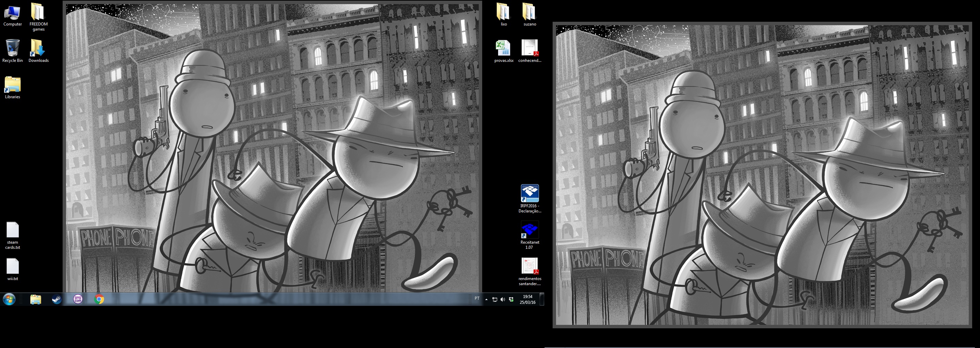The height and width of the screenshot is (348, 980).
Task: Select the rendimentos santander PDF file
Action: coord(529,272)
